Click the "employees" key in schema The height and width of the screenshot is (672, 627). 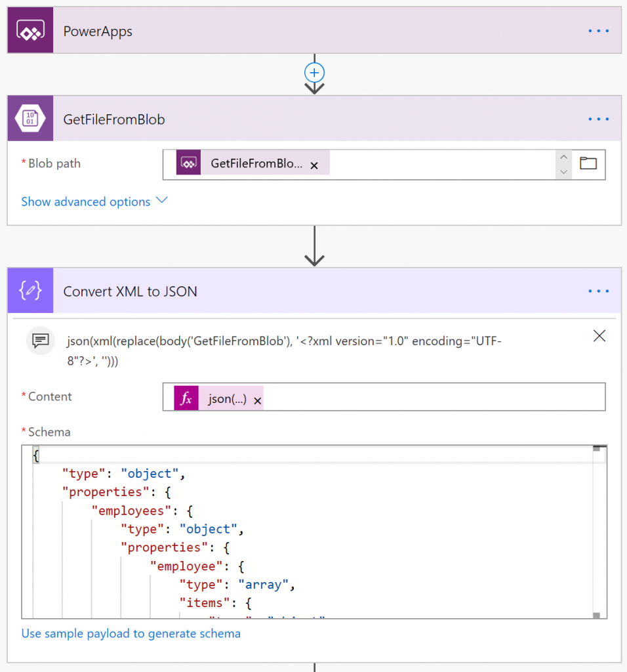tap(131, 511)
